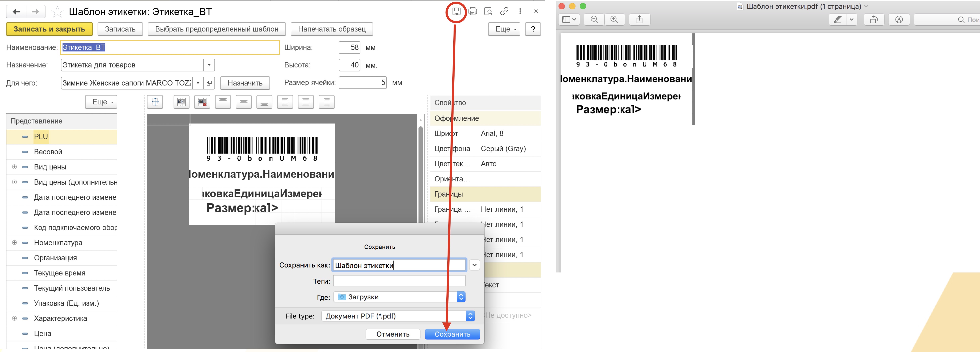
Task: Expand the Характеристика tree node
Action: click(15, 318)
